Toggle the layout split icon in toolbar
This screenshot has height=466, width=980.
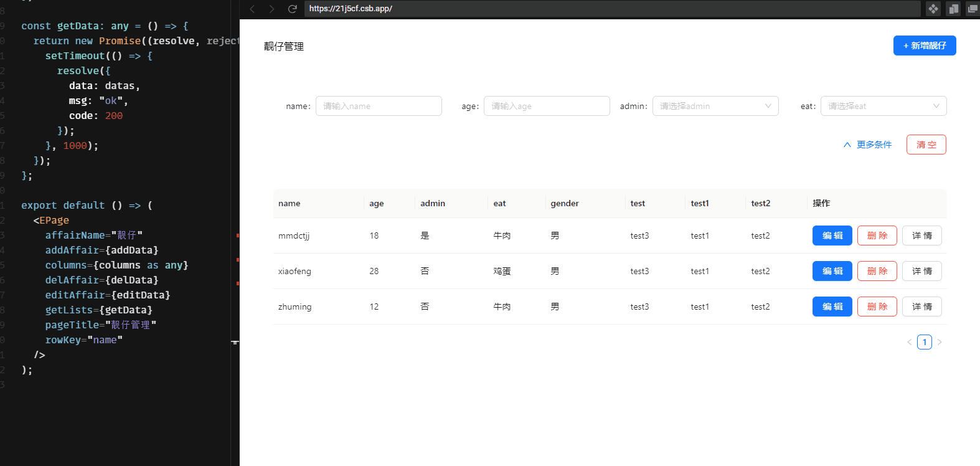click(953, 9)
